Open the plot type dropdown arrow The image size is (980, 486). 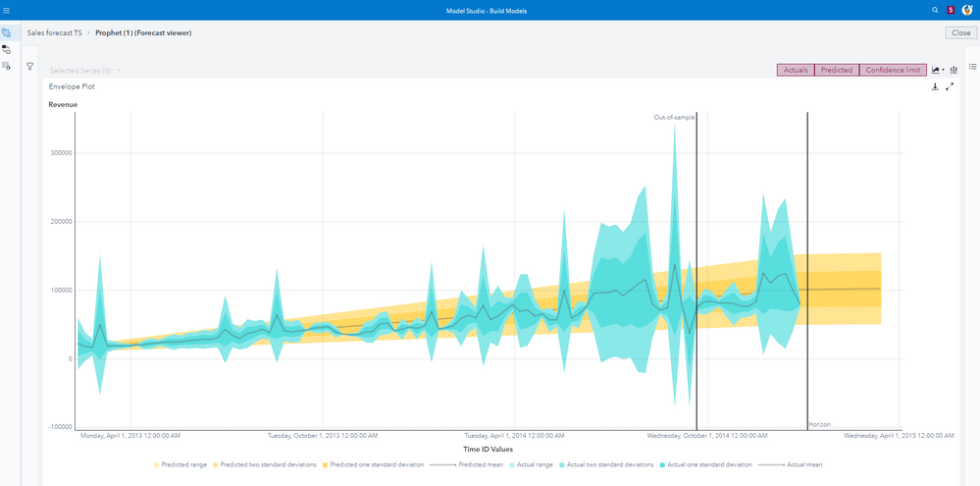pos(943,71)
